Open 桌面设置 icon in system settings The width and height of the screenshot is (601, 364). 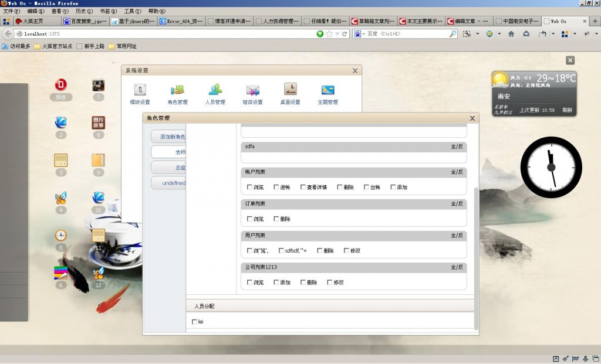click(290, 89)
